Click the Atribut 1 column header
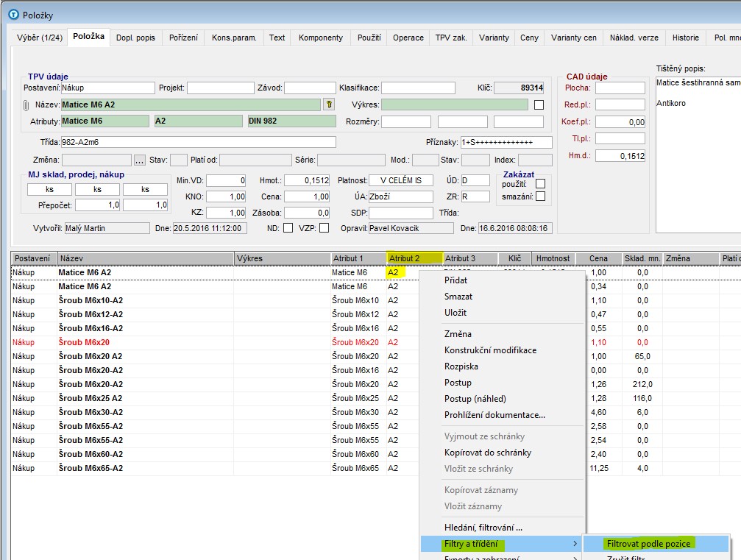Viewport: 741px width, 560px height. click(x=358, y=258)
